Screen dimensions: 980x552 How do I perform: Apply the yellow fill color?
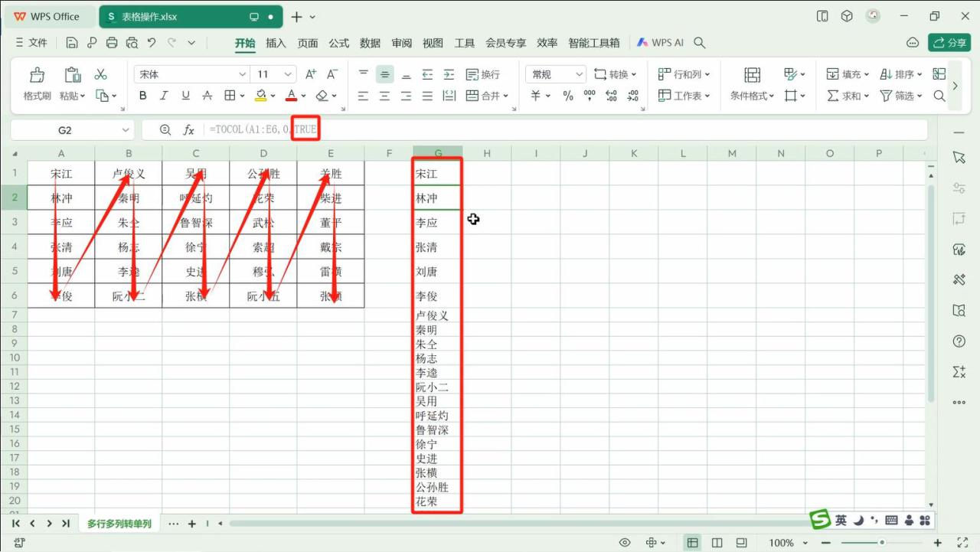(260, 96)
